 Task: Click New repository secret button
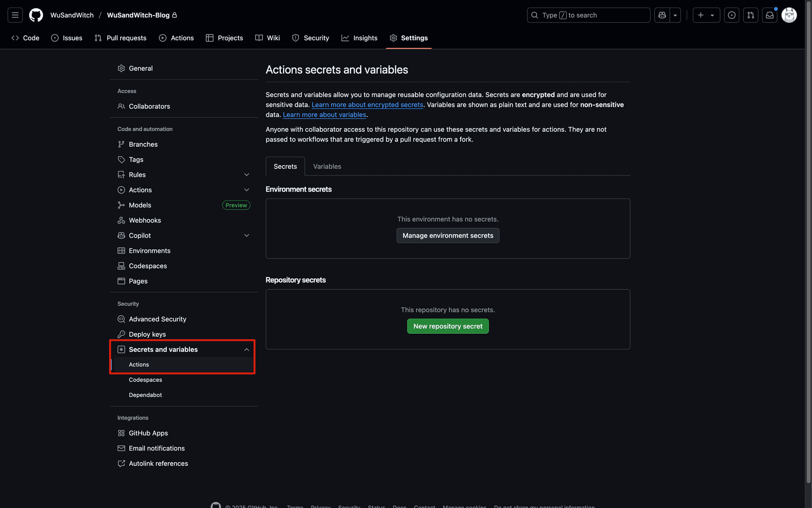click(x=448, y=326)
